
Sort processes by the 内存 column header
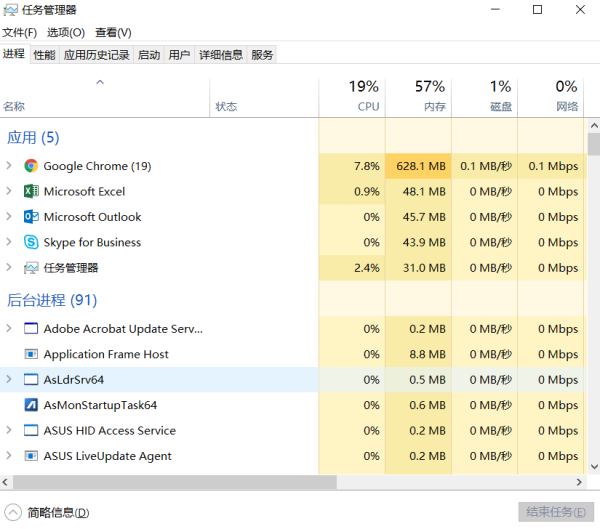point(419,96)
